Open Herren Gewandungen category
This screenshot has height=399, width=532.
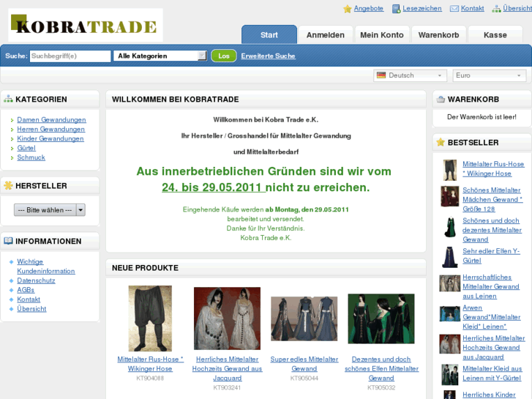51,129
